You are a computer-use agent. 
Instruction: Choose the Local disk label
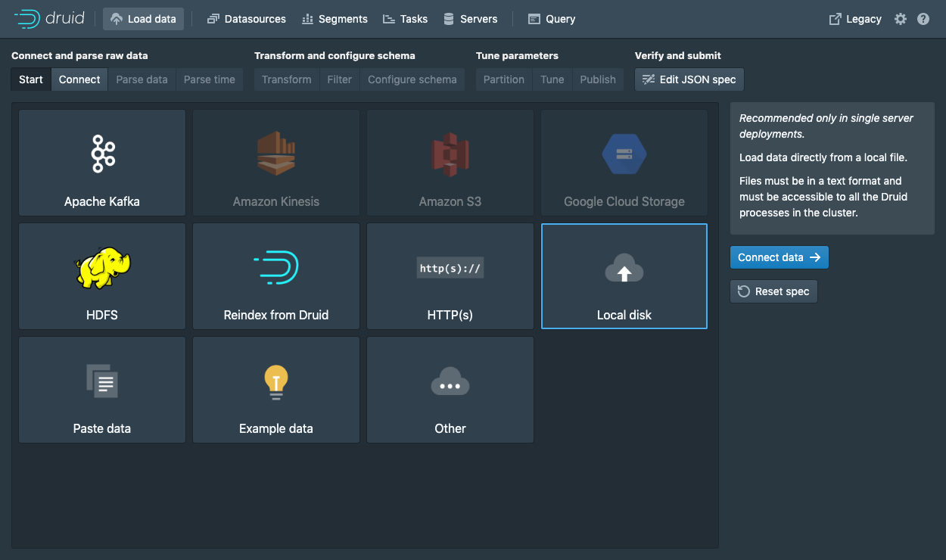pos(624,315)
